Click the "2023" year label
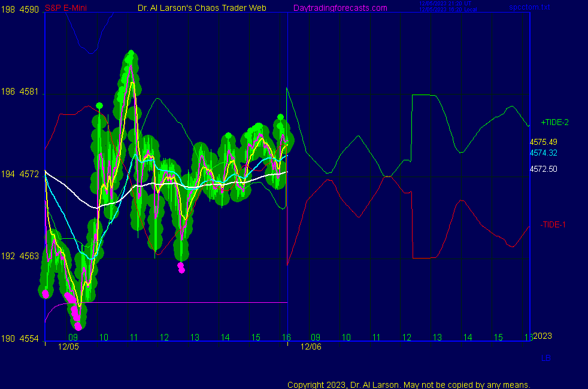 coord(542,336)
